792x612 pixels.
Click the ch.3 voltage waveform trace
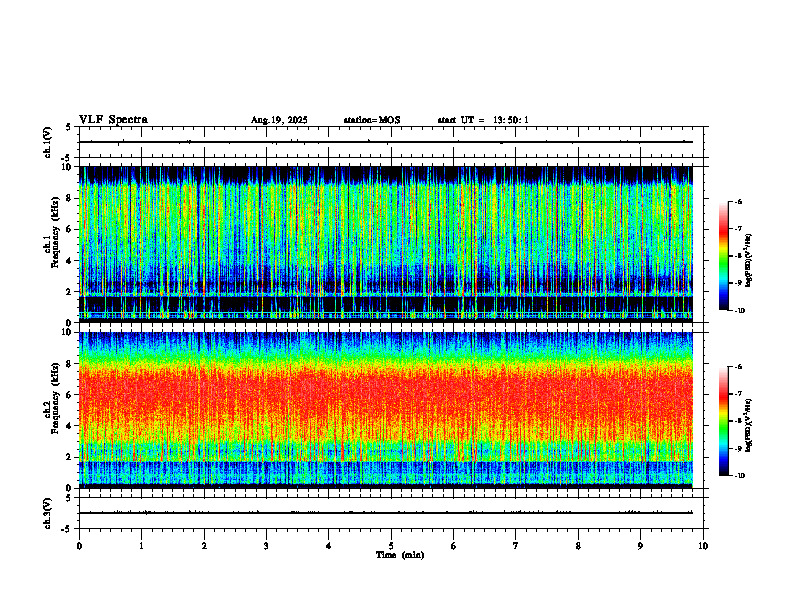point(385,513)
